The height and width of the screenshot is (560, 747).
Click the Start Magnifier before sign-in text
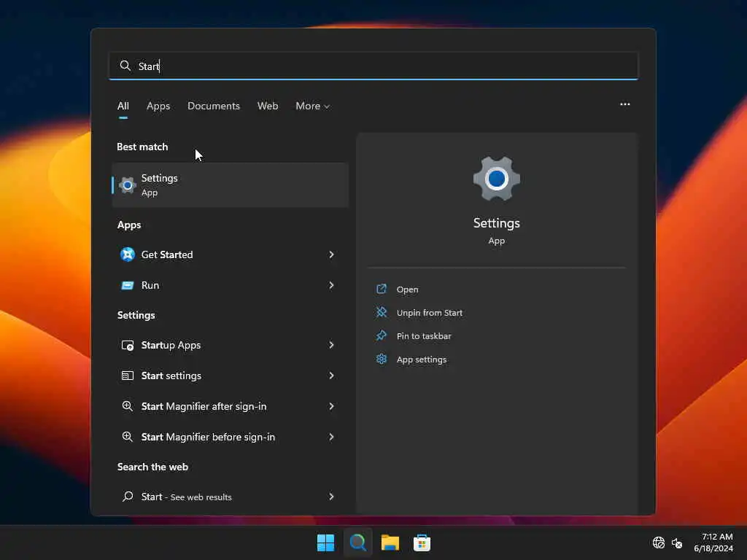208,437
